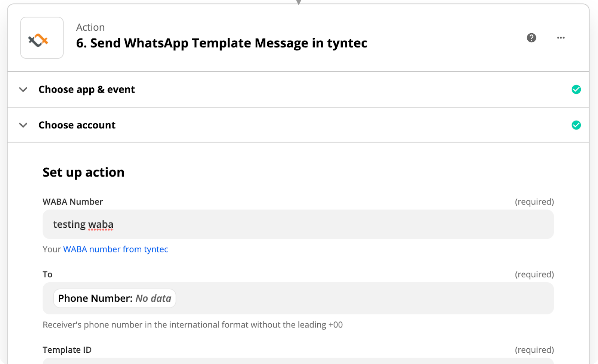Open the Choose account section title
This screenshot has height=364, width=598.
click(x=77, y=125)
